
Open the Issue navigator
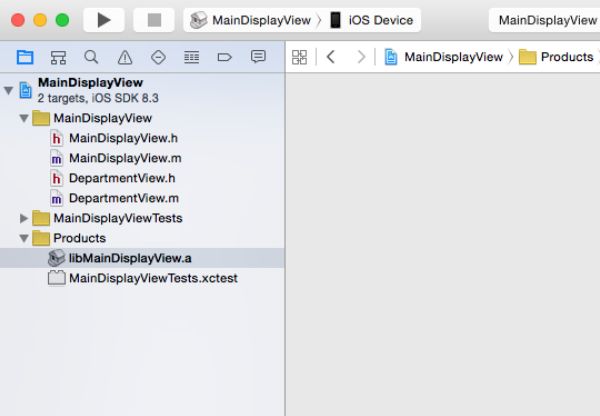[125, 57]
